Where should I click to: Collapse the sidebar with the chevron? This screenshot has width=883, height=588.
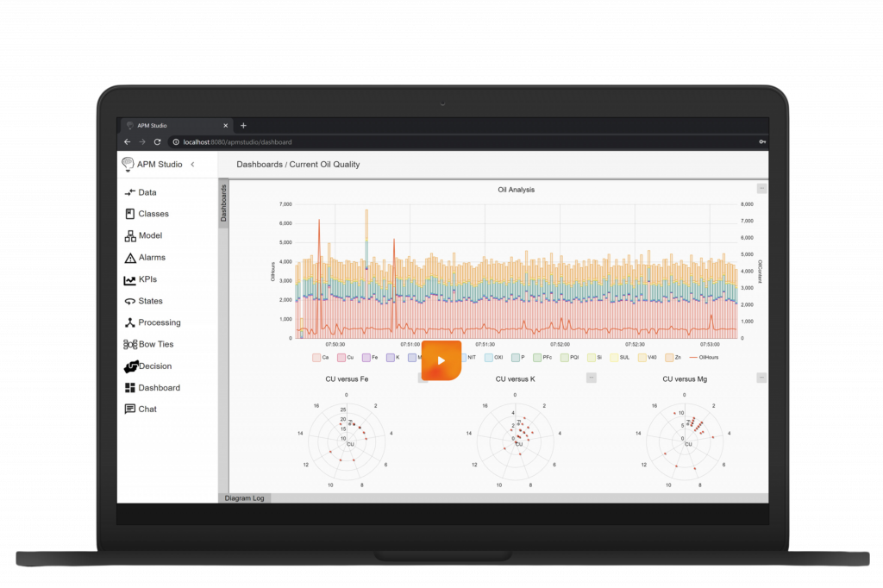pyautogui.click(x=193, y=164)
